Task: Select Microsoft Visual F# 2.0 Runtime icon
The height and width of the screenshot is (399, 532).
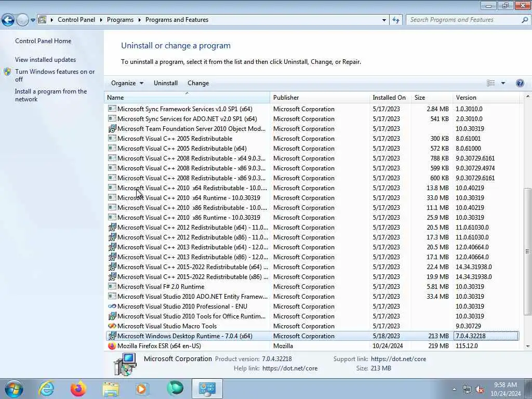Action: (x=112, y=286)
